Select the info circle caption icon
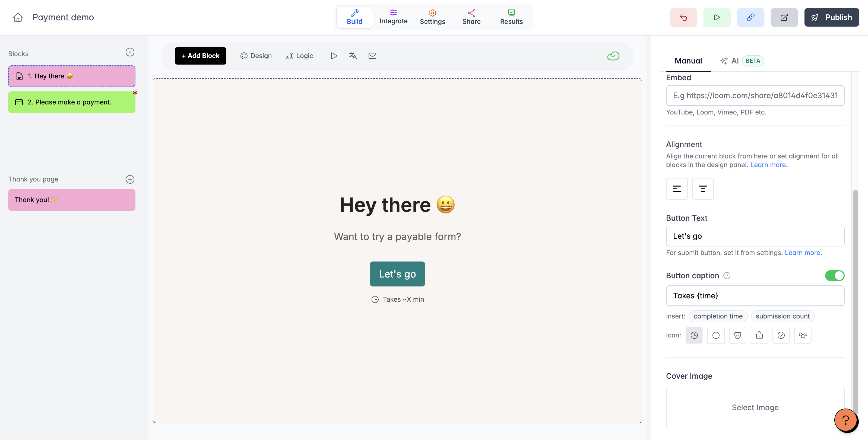Screen dimensions: 868x440 click(716, 335)
